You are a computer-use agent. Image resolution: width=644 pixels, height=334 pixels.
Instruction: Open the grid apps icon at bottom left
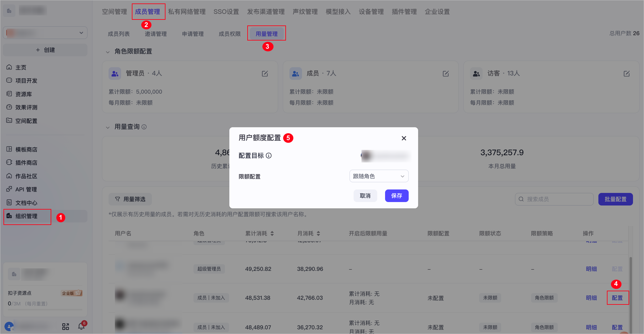point(65,327)
